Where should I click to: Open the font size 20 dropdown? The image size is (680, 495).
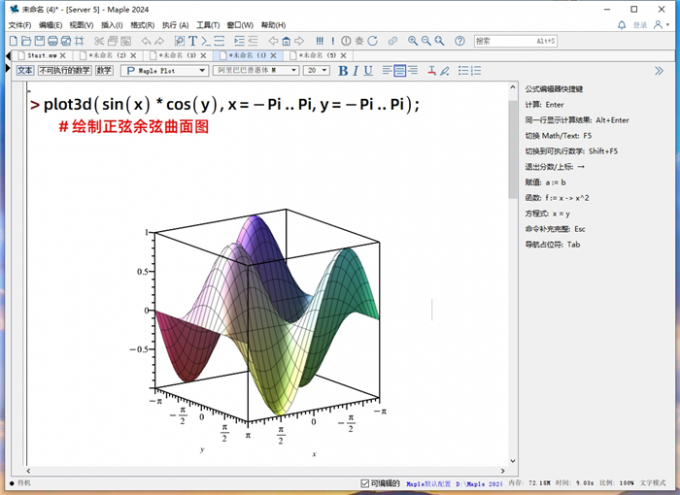click(317, 71)
